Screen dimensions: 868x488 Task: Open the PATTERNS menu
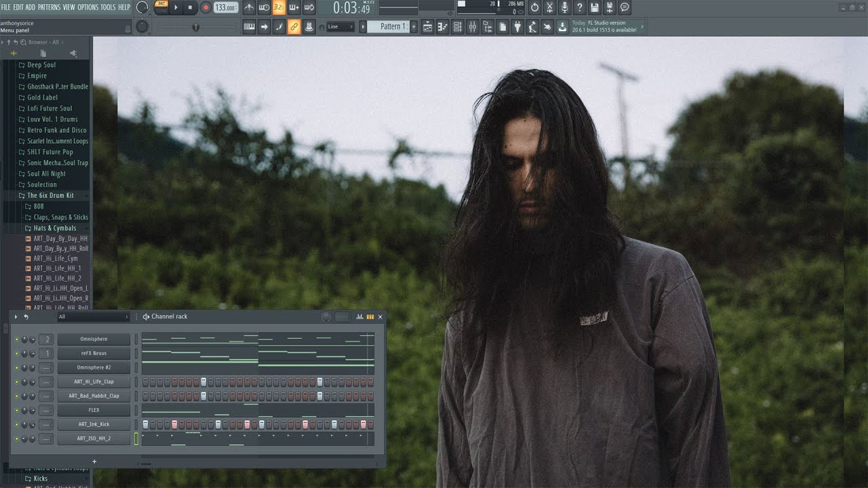click(x=49, y=7)
